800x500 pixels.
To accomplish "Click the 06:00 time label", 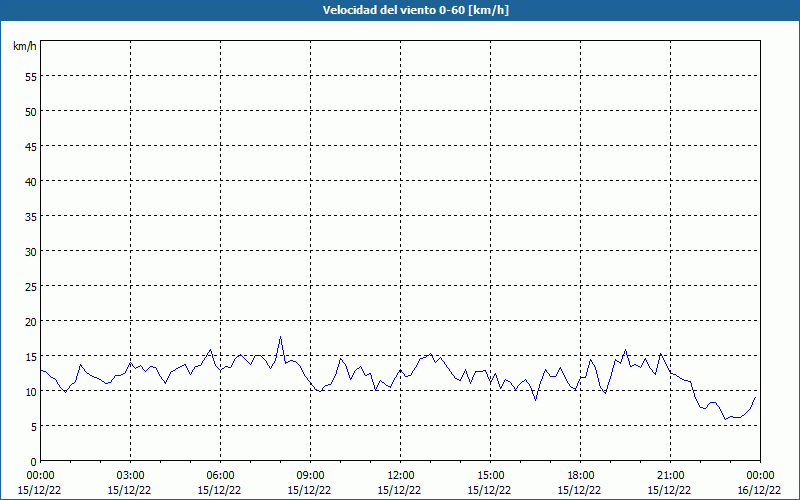I will point(220,476).
